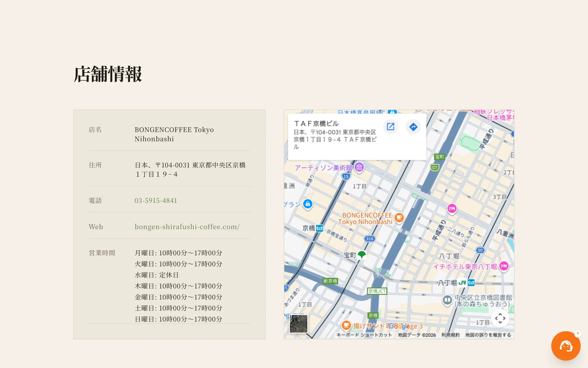The width and height of the screenshot is (588, 368).
Task: Click the 八丁堀 station label text
Action: click(447, 283)
